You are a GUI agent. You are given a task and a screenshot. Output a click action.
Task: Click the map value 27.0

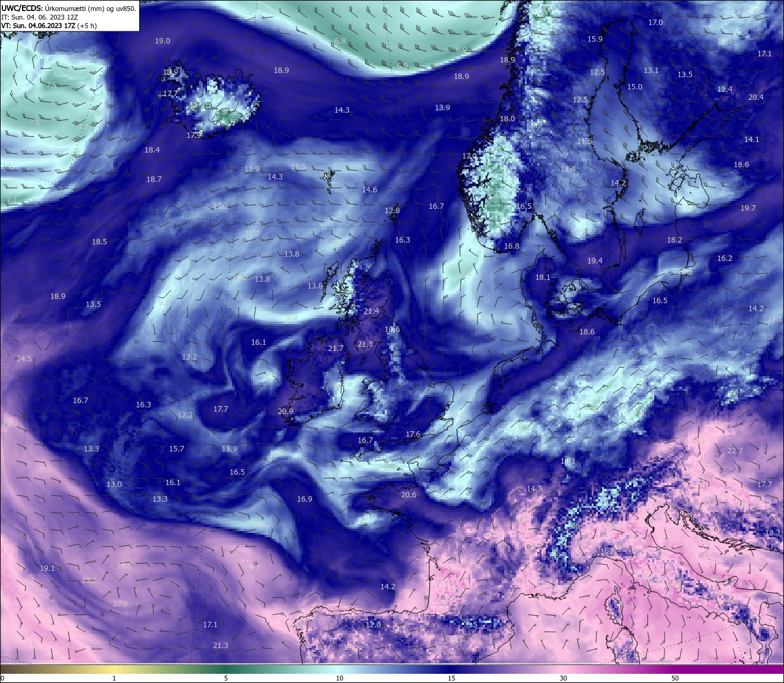[120, 604]
